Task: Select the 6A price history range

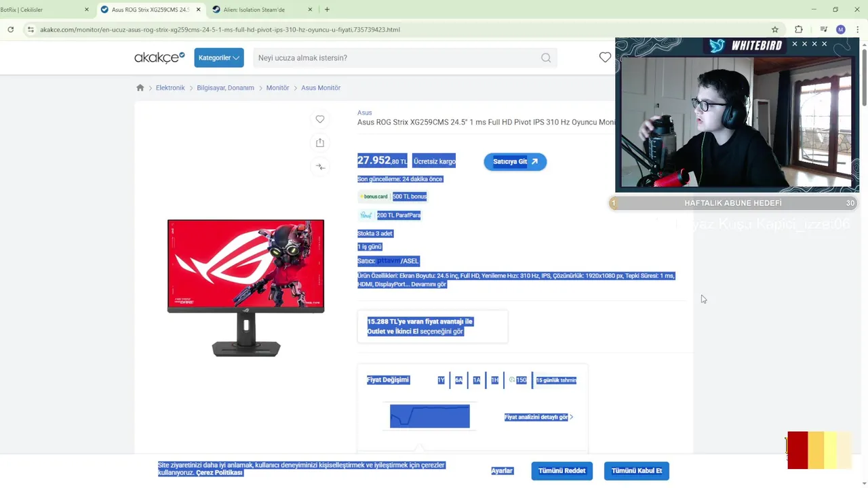Action: click(x=458, y=380)
